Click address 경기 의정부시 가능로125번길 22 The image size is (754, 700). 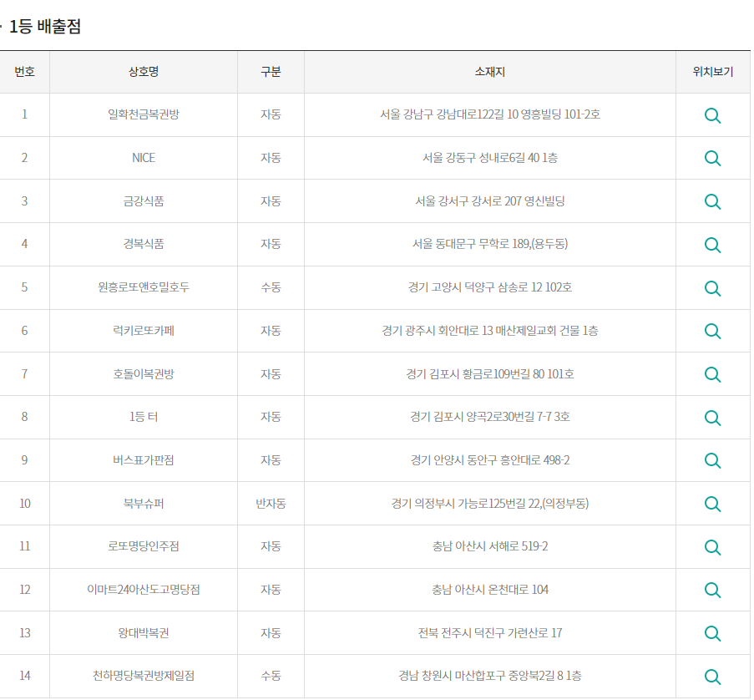coord(465,503)
